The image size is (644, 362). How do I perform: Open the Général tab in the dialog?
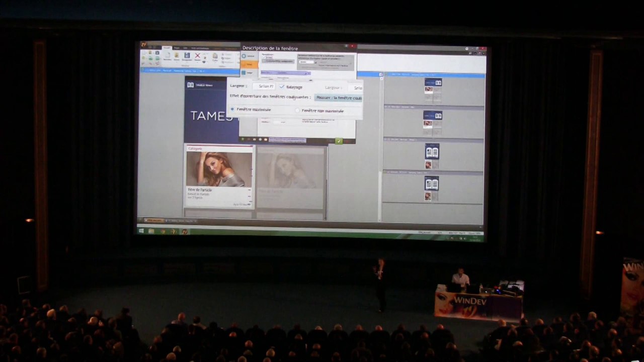click(x=249, y=56)
